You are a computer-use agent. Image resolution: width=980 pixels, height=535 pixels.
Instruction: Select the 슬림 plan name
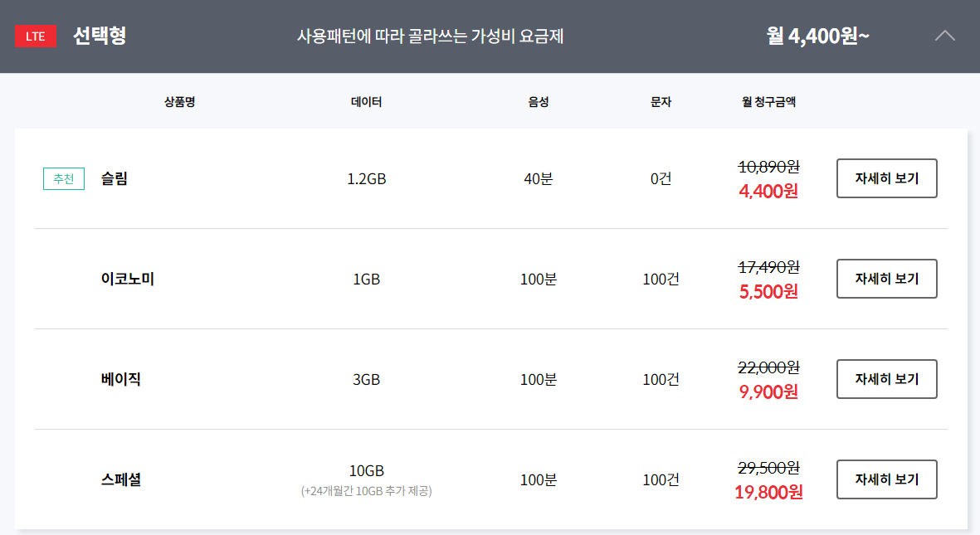pos(115,179)
